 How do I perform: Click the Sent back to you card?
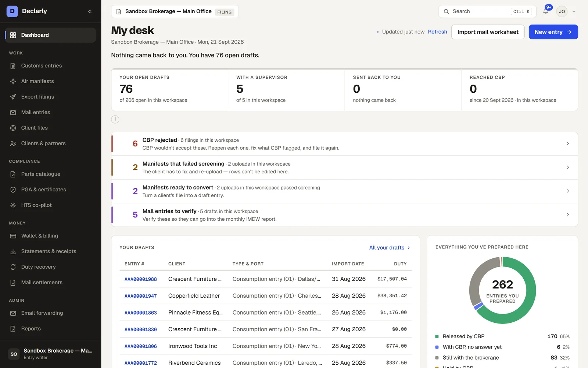click(x=403, y=90)
